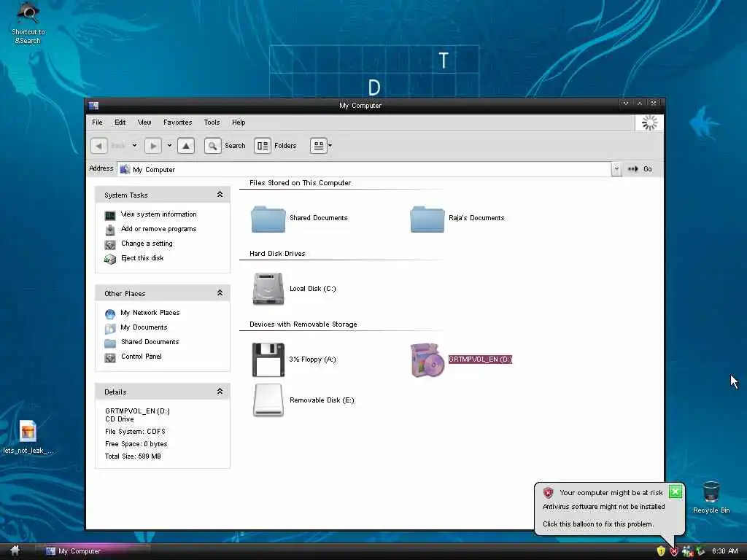The image size is (747, 560).
Task: Select the Removable Disk (E:) icon
Action: point(268,400)
